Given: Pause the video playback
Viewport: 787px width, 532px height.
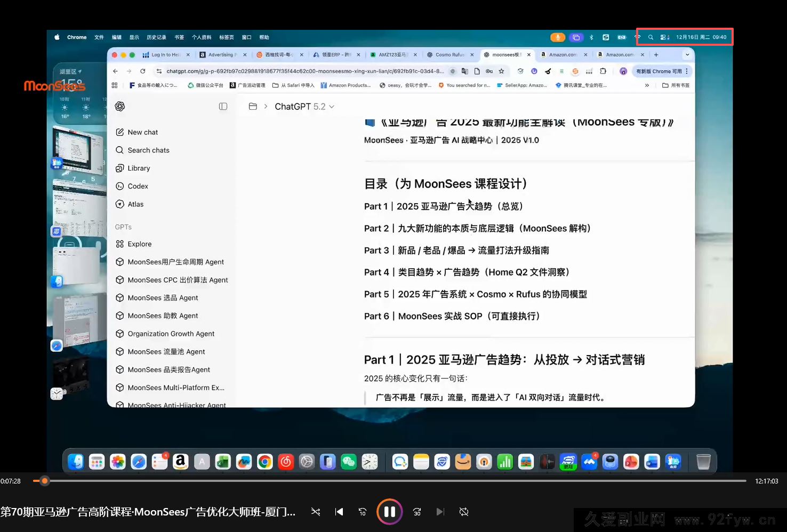Looking at the screenshot, I should (390, 511).
